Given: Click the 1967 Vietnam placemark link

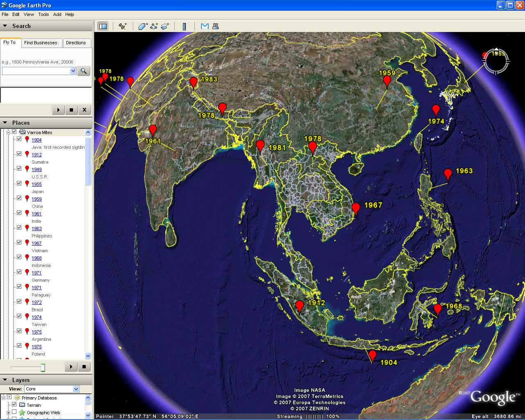Looking at the screenshot, I should (37, 243).
